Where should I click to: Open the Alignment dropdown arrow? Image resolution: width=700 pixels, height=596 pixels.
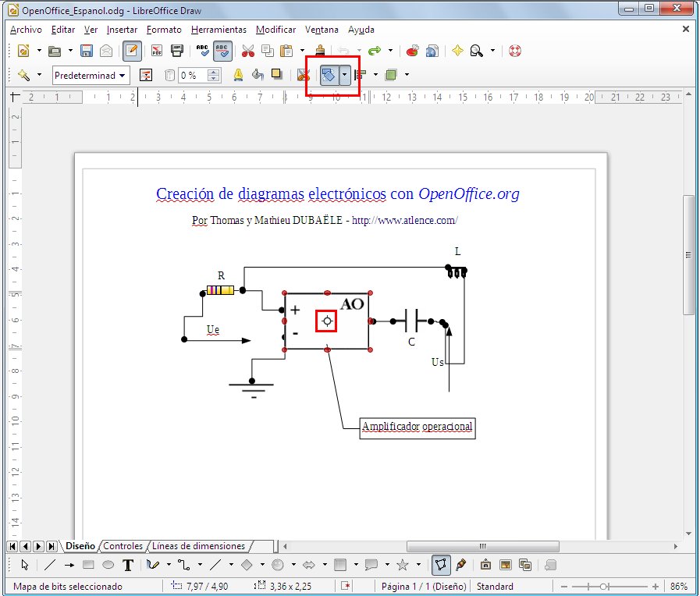tap(375, 75)
